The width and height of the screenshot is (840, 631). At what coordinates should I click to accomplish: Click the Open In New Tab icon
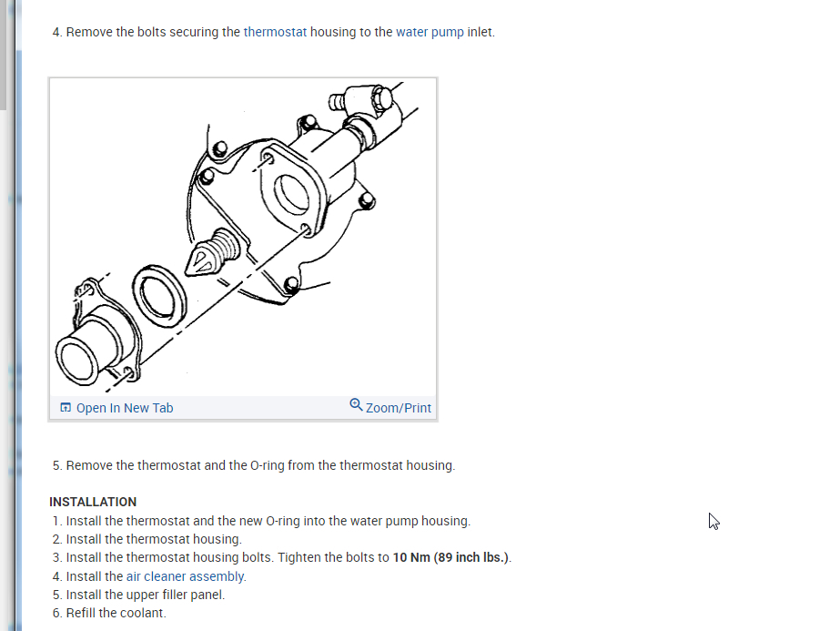pyautogui.click(x=66, y=407)
